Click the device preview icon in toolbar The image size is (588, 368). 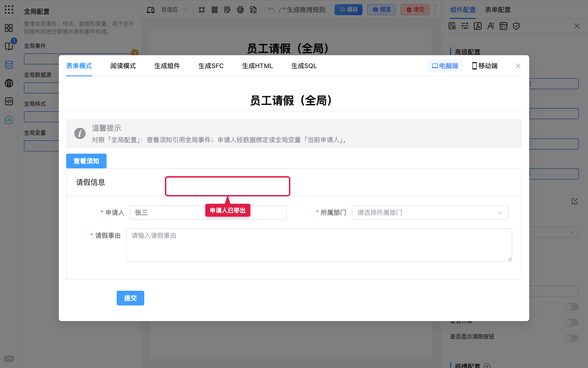(151, 10)
